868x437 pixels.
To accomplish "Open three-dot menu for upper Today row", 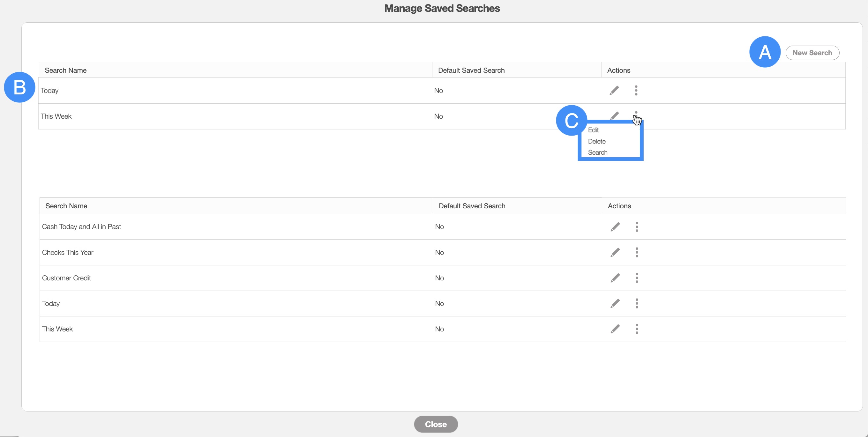I will tap(636, 90).
